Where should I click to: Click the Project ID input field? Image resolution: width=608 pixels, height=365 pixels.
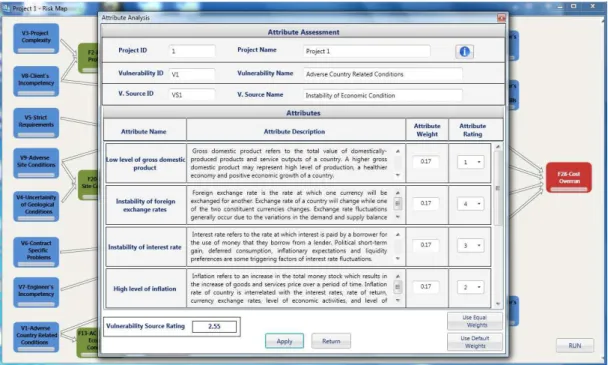pyautogui.click(x=192, y=51)
